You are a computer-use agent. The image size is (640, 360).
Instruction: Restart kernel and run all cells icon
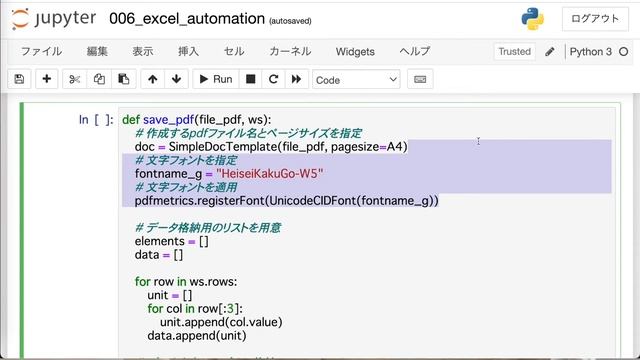pyautogui.click(x=296, y=79)
